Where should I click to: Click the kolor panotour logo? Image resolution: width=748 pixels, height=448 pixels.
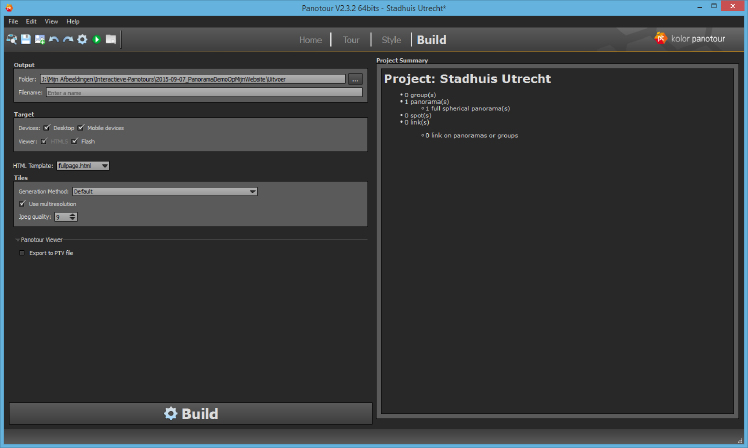pos(689,39)
